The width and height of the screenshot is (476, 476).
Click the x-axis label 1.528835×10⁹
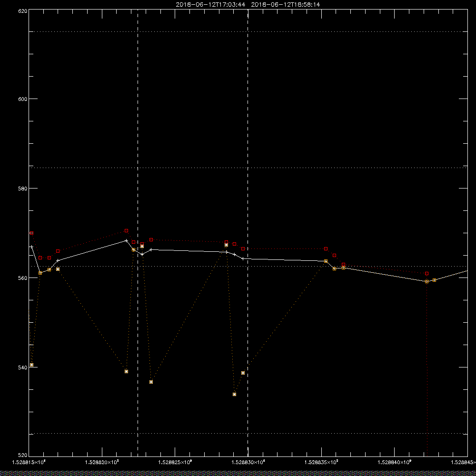(321, 462)
